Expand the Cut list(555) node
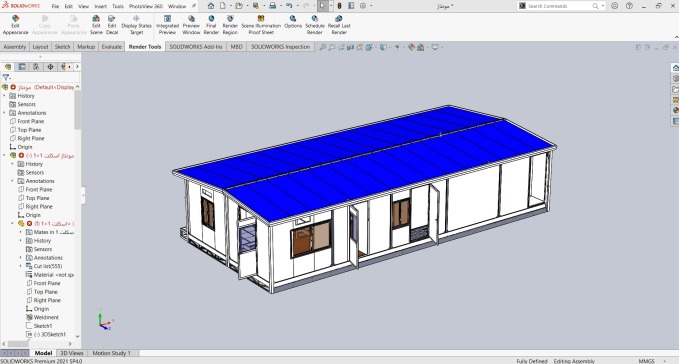Screen dimensions: 679x364 pyautogui.click(x=21, y=266)
